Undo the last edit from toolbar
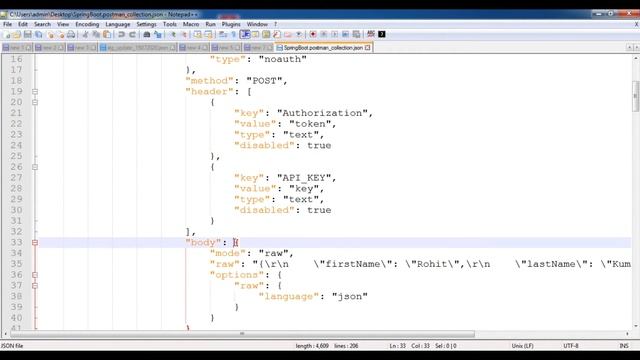Screen dimensions: 640x360 tap(121, 34)
